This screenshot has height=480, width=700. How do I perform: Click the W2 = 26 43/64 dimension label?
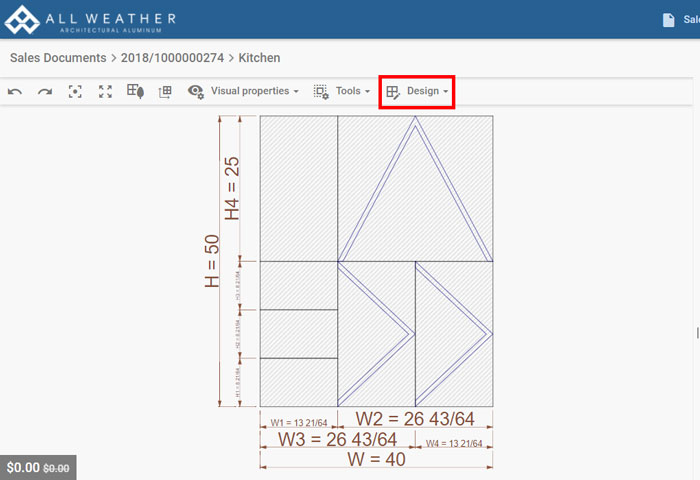tap(415, 420)
